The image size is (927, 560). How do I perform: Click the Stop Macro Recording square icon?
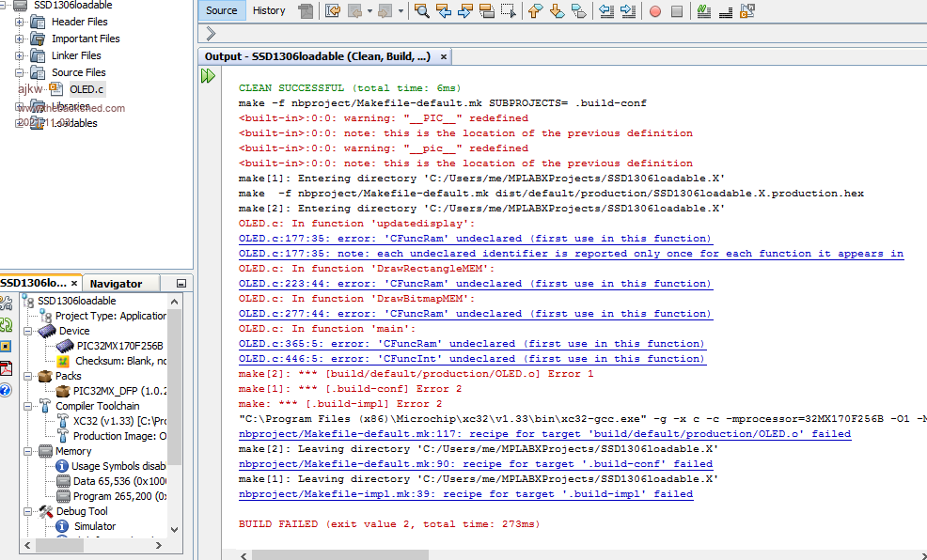pyautogui.click(x=677, y=11)
